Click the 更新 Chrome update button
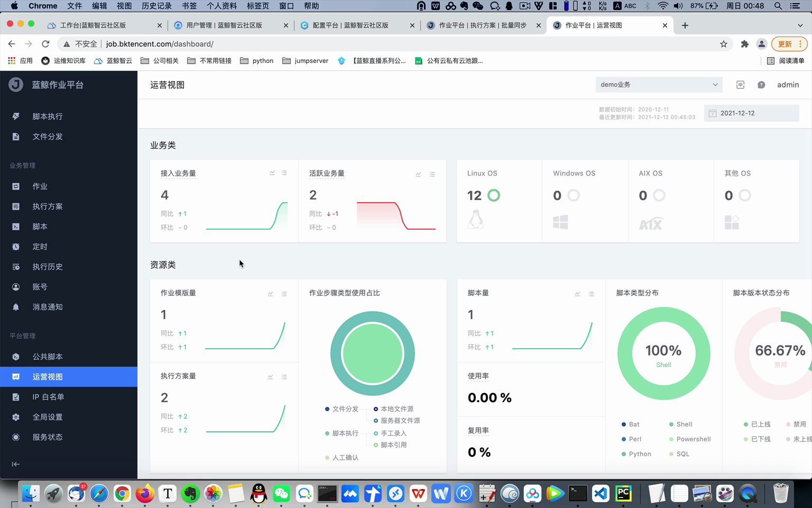This screenshot has height=508, width=812. (x=789, y=44)
